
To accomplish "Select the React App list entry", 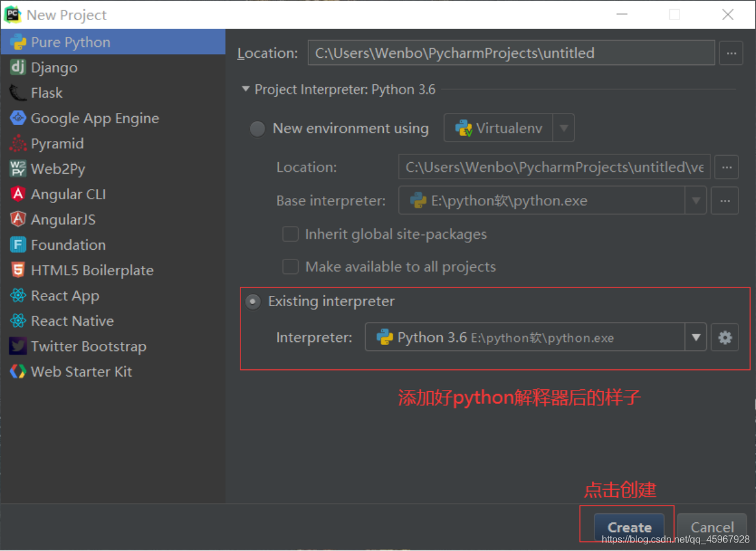I will (112, 296).
